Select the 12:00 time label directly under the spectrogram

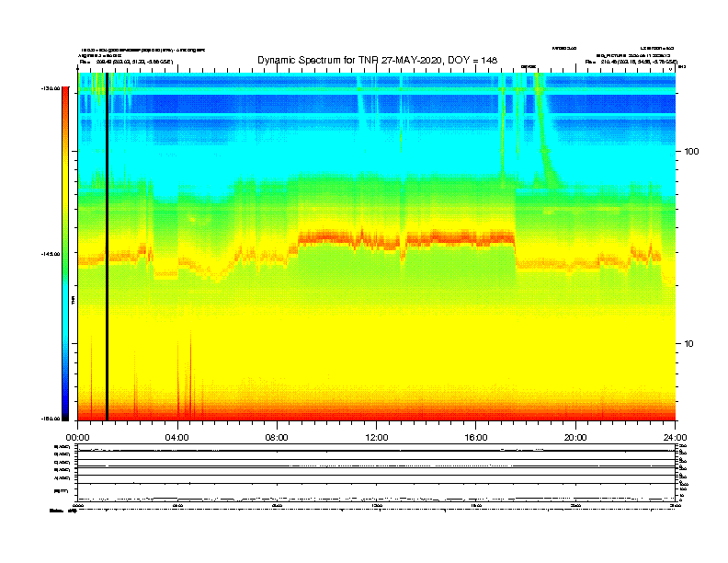click(377, 438)
